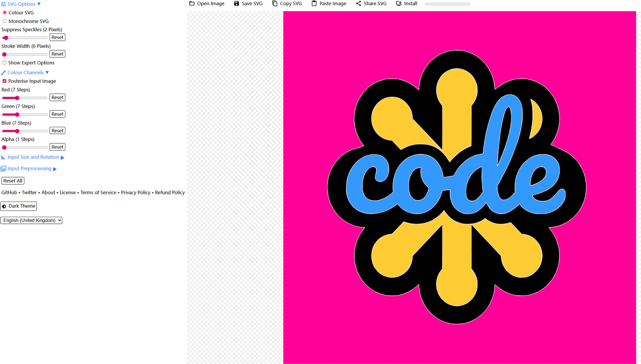Uncheck the Posterise Input Image checkbox
The image size is (641, 364).
(x=4, y=81)
